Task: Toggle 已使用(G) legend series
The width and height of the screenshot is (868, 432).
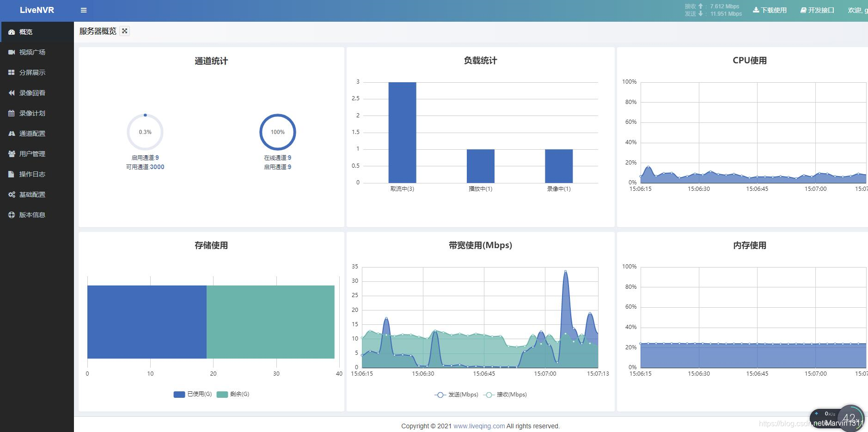Action: 192,394
